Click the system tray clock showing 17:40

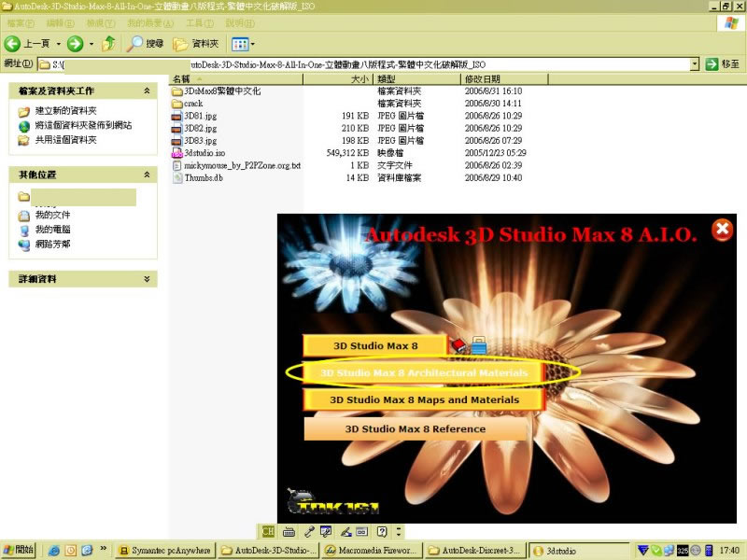click(x=729, y=551)
